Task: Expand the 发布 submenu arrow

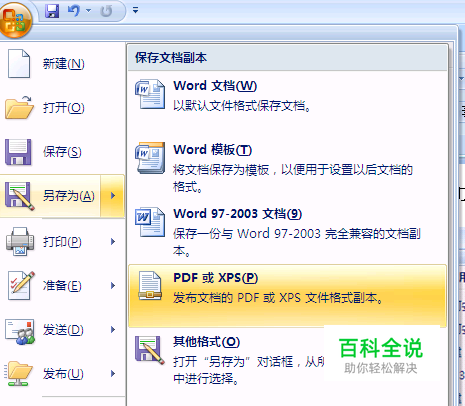Action: pos(113,373)
